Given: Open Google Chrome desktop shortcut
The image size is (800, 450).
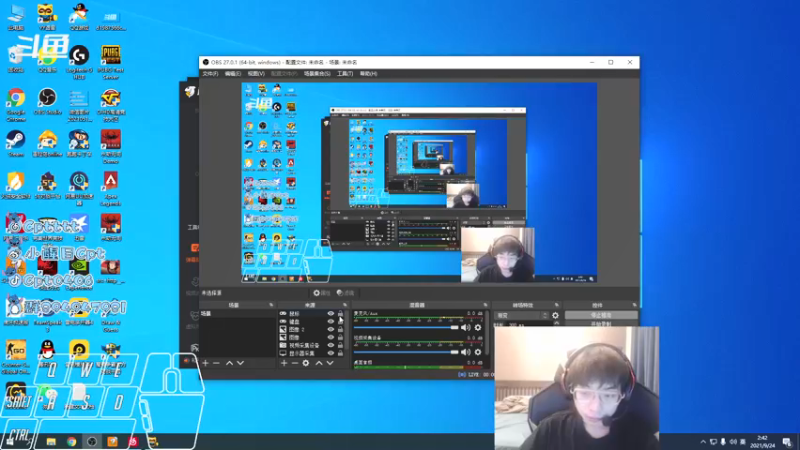Looking at the screenshot, I should [16, 105].
